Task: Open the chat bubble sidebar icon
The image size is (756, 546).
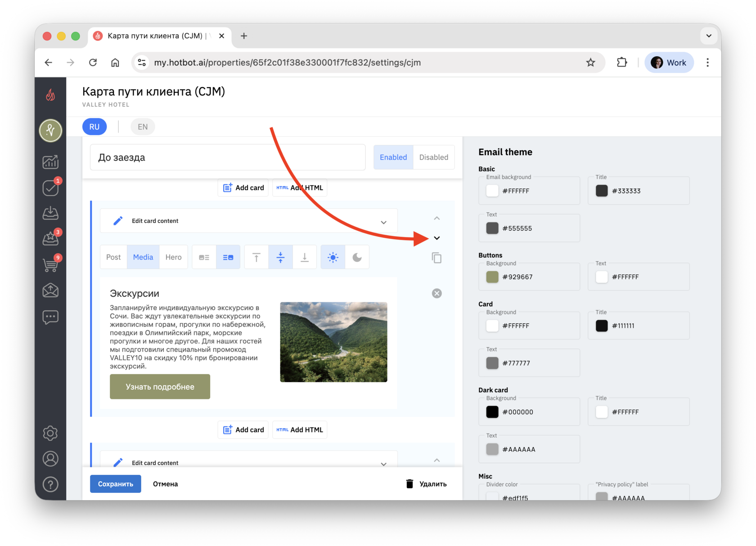Action: tap(50, 317)
